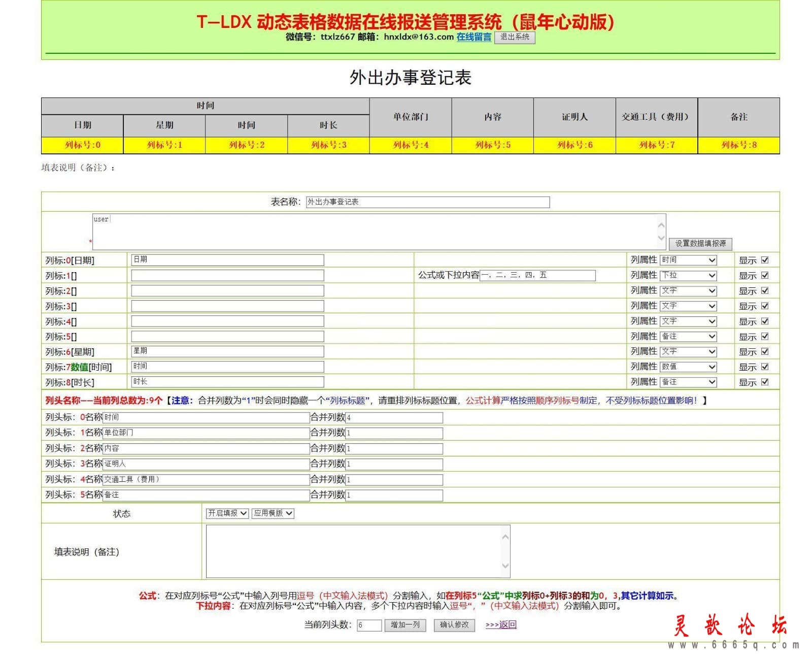
Task: Open the 在线留言 link
Action: coord(473,37)
